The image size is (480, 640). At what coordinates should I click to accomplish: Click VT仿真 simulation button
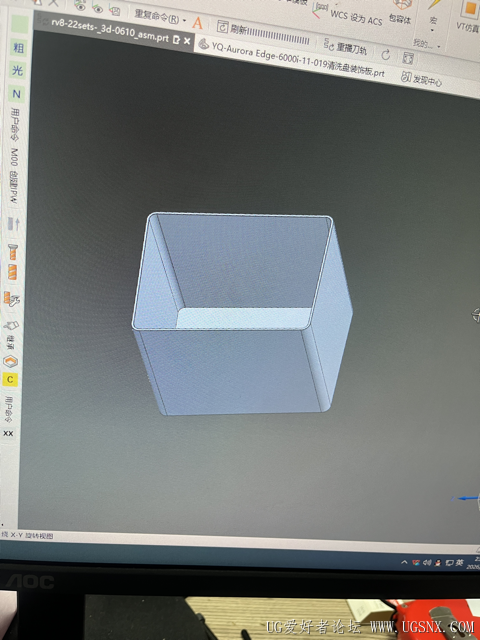(x=468, y=17)
